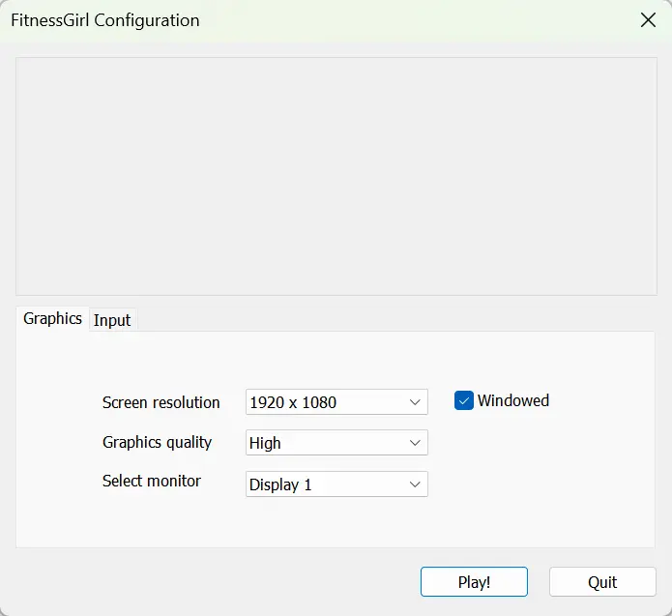Click the FitnessGirl Configuration title bar text

105,20
